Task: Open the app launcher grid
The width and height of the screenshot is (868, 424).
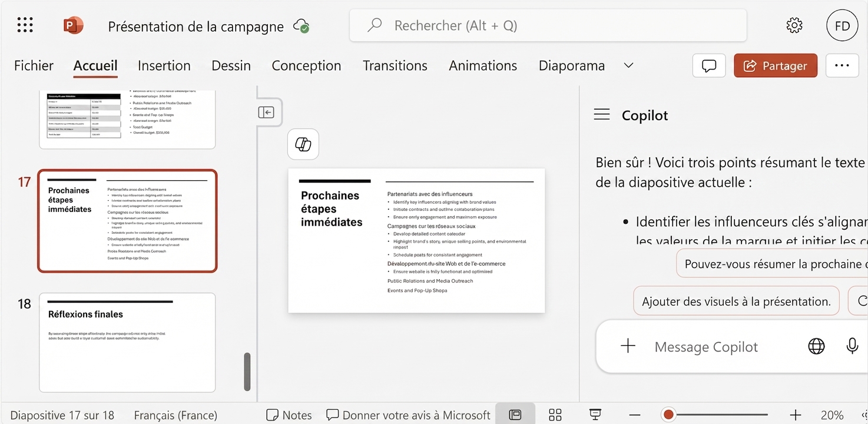Action: pyautogui.click(x=25, y=25)
